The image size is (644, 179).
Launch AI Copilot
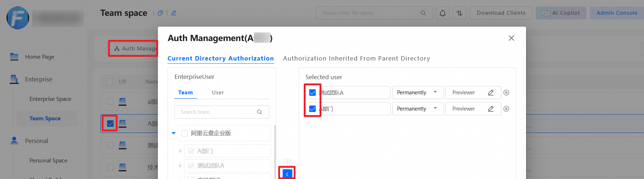[x=561, y=13]
